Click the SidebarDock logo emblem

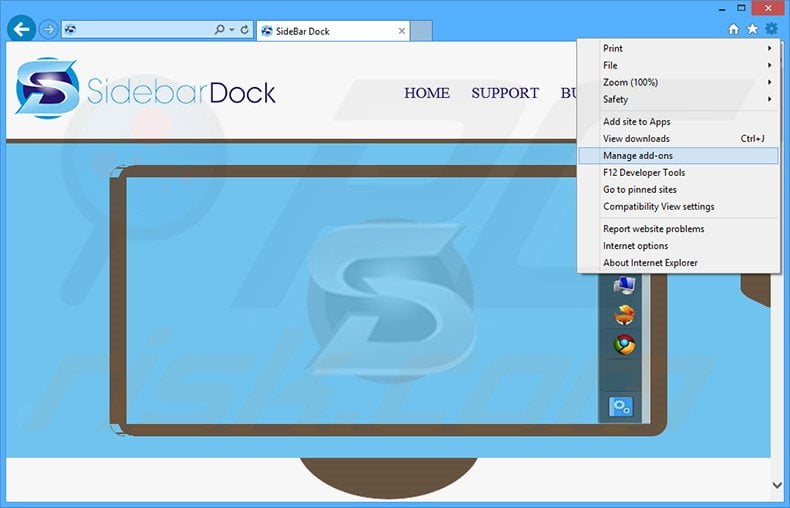tap(47, 88)
